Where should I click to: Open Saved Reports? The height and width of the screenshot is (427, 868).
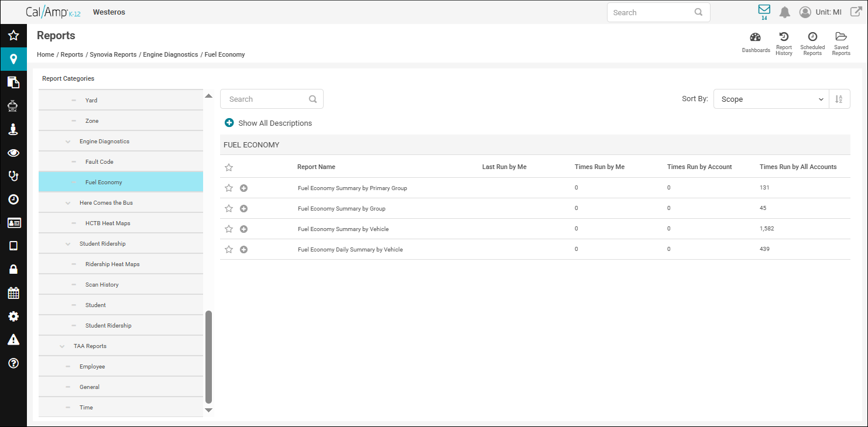[841, 44]
